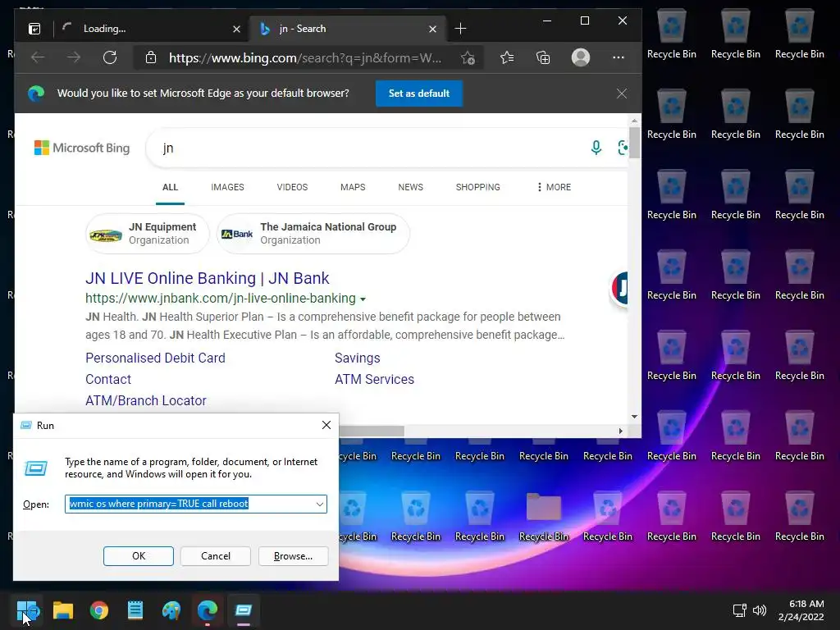Image resolution: width=840 pixels, height=630 pixels.
Task: Open the Notepad icon on taskbar
Action: coord(135,610)
